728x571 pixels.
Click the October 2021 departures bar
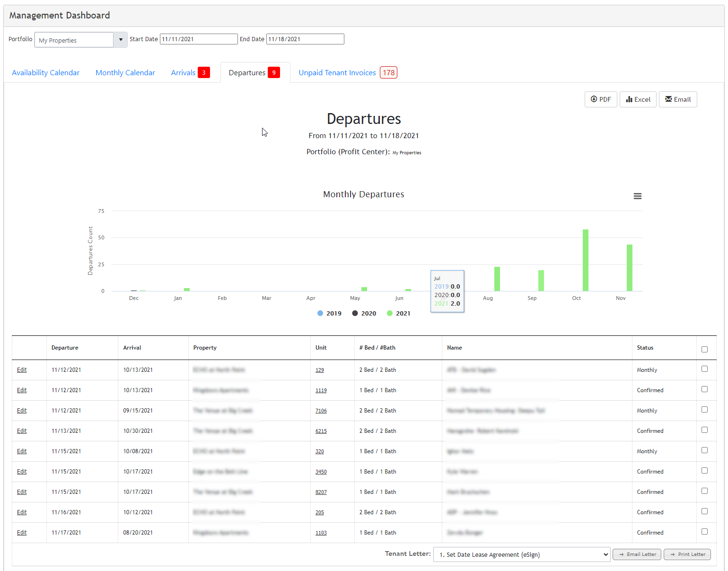point(586,260)
